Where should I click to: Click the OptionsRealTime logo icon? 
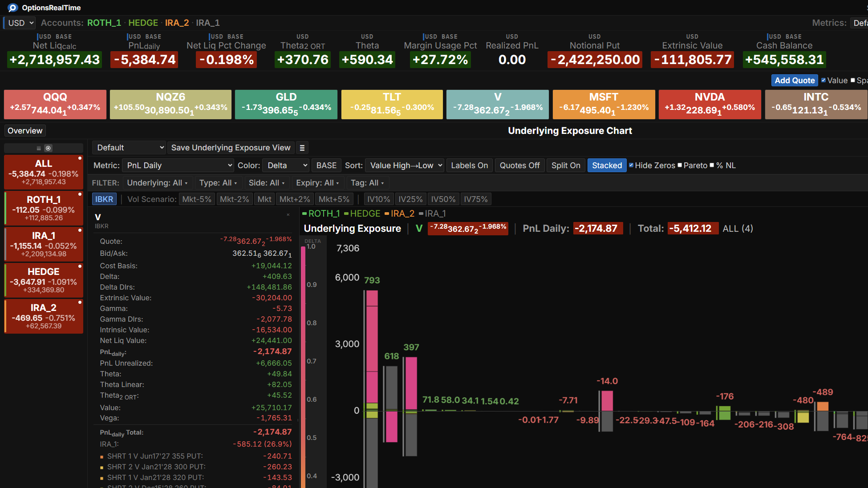tap(12, 8)
